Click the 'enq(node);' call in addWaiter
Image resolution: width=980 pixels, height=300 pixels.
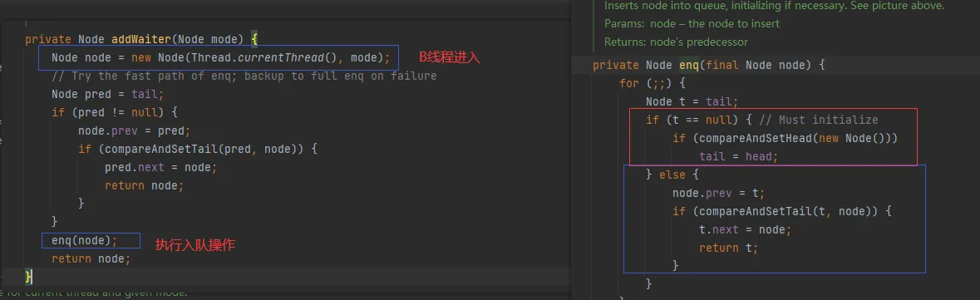pos(85,241)
